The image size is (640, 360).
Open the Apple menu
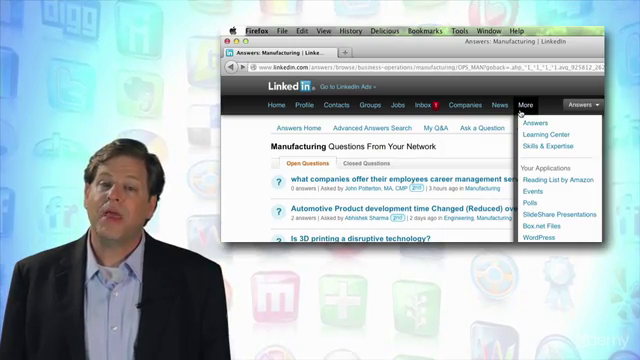233,31
